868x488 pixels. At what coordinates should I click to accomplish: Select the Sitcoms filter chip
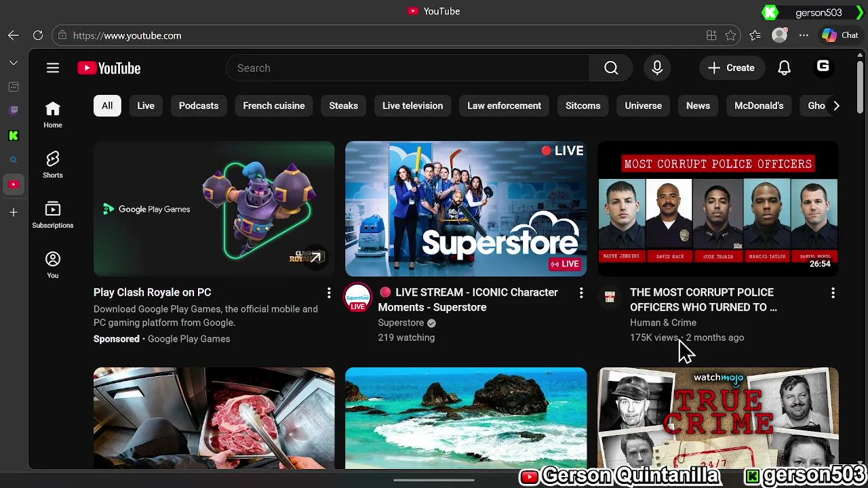click(583, 106)
